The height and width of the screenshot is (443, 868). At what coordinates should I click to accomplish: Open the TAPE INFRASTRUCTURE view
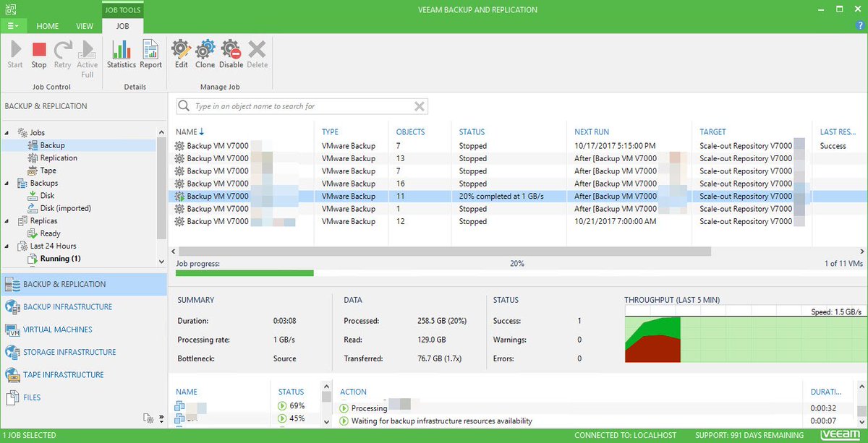(x=83, y=374)
